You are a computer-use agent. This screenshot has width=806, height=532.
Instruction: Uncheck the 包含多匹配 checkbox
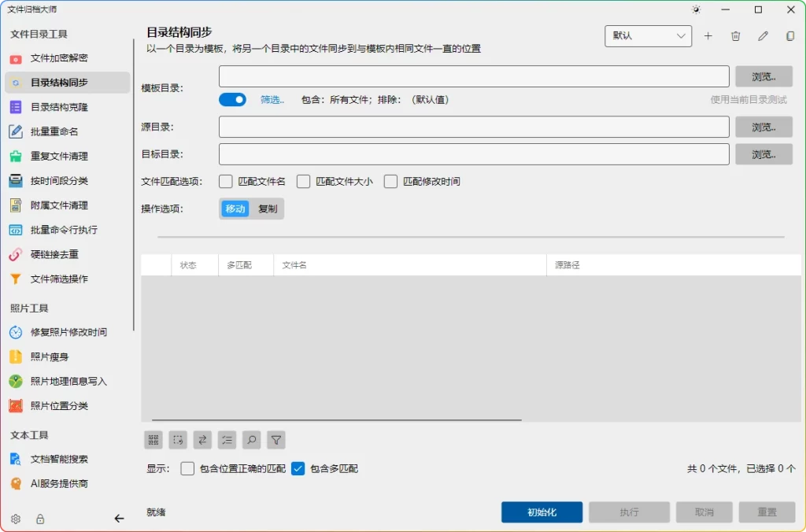click(x=298, y=468)
